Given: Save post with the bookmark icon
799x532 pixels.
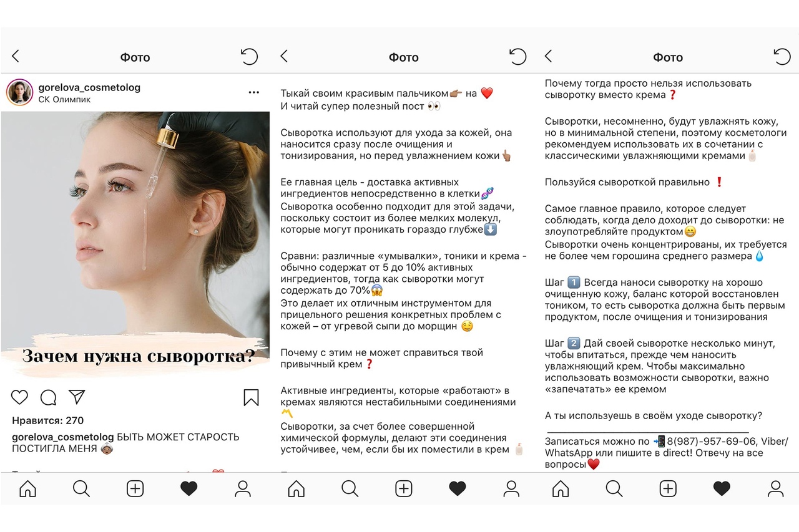Looking at the screenshot, I should coord(251,397).
